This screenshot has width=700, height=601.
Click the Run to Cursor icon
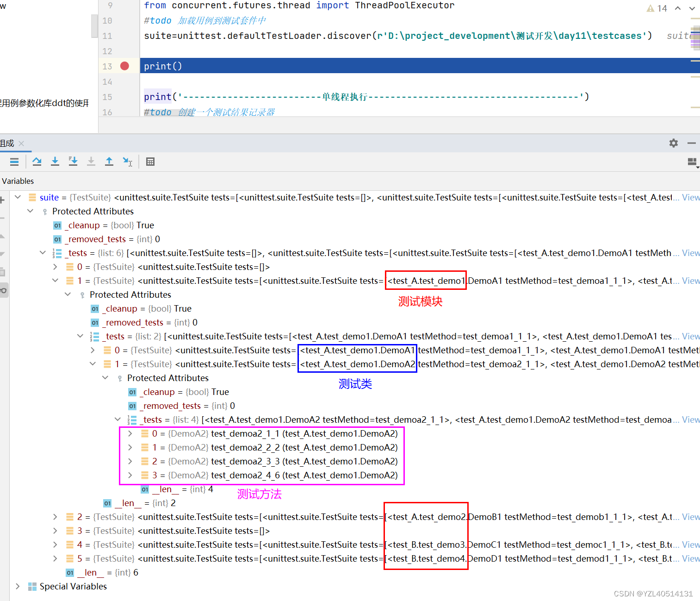tap(127, 161)
